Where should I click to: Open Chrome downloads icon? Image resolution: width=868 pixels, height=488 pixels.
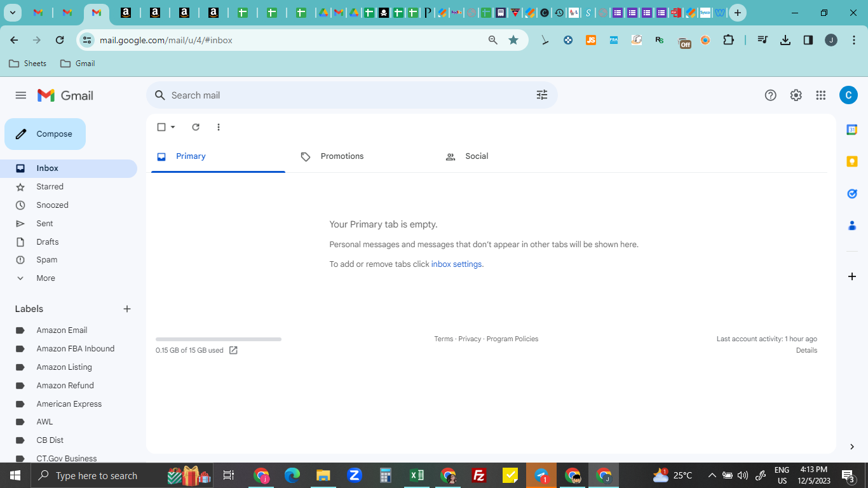(x=785, y=40)
